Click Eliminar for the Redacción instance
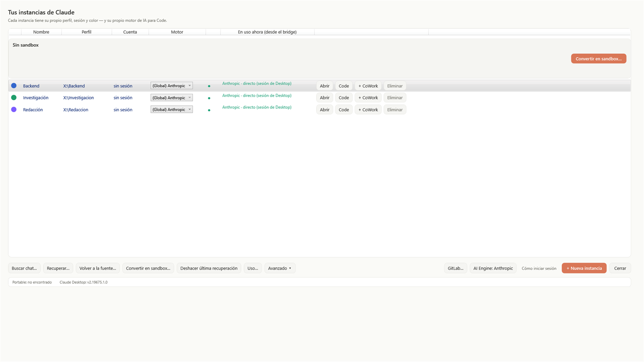The height and width of the screenshot is (362, 644). (395, 109)
